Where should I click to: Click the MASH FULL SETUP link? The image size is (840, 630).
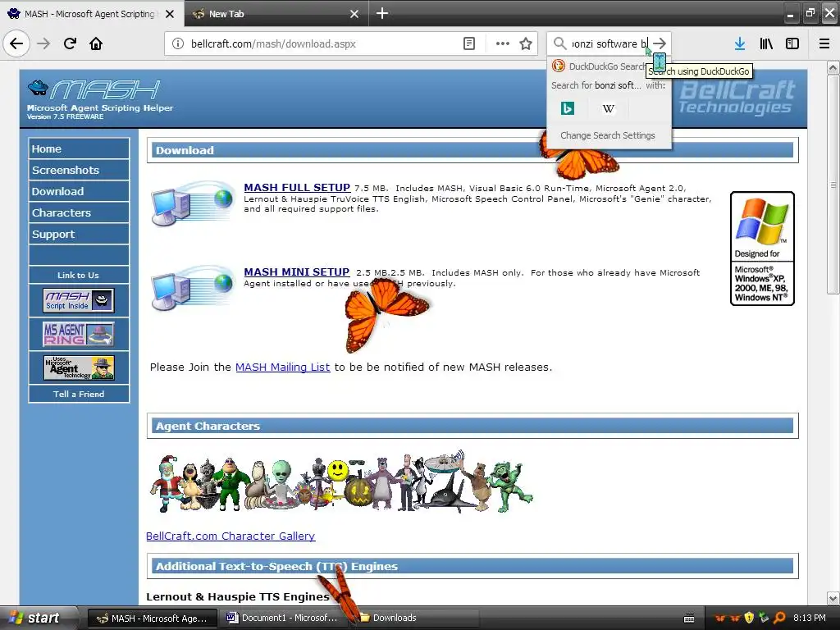(297, 188)
